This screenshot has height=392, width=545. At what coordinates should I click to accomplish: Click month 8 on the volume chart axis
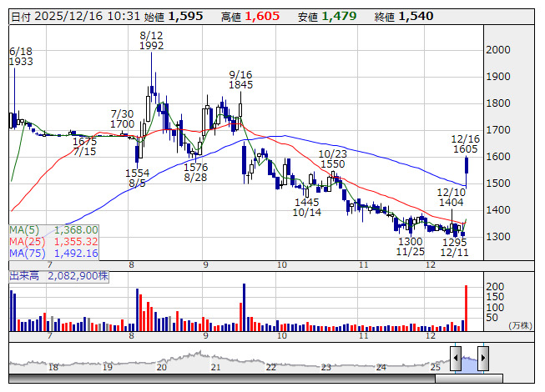point(131,336)
